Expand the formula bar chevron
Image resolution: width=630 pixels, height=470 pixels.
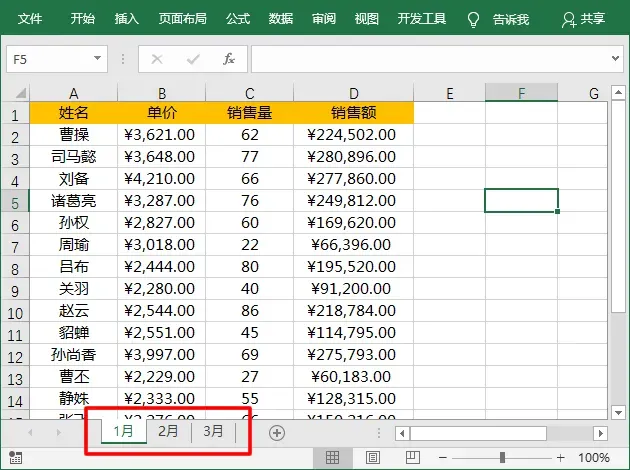pyautogui.click(x=615, y=59)
